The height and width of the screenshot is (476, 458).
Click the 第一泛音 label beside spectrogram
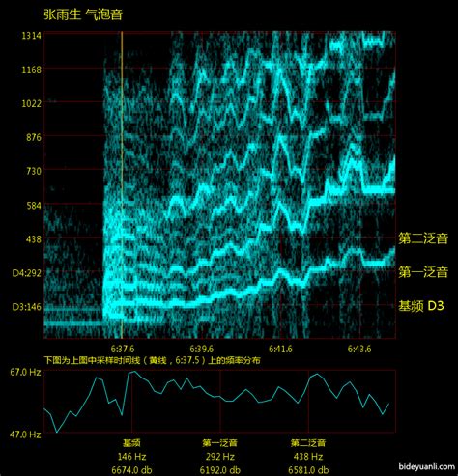point(423,272)
